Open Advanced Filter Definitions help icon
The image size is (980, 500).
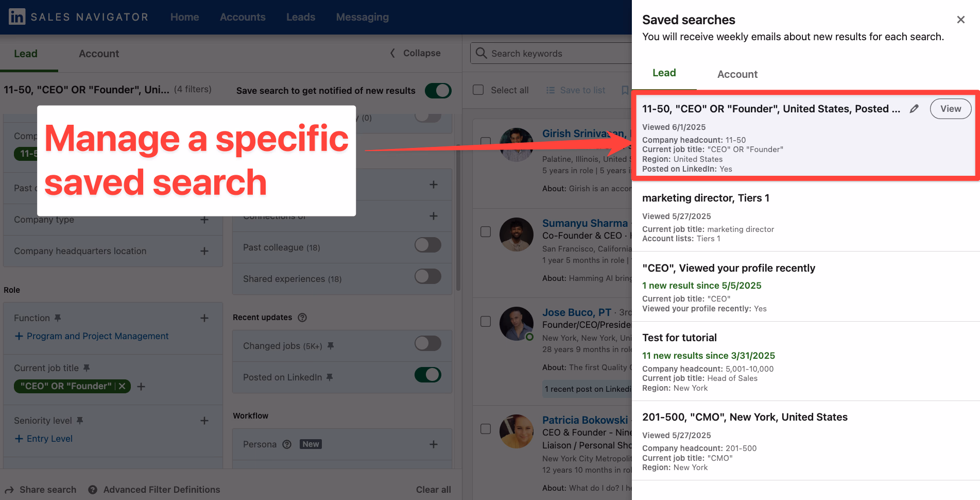[93, 490]
